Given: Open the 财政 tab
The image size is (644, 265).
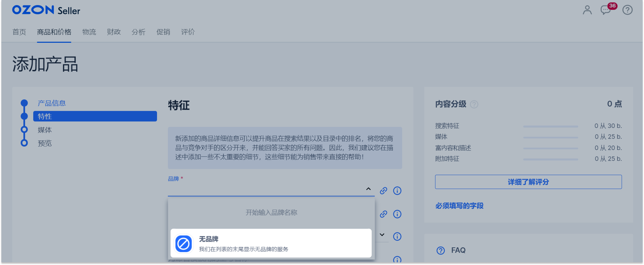Looking at the screenshot, I should tap(114, 32).
